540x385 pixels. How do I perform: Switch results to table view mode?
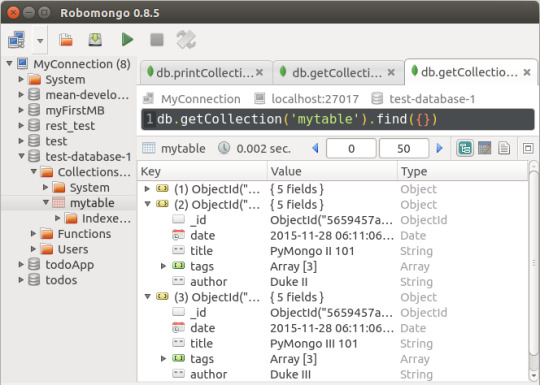(x=485, y=149)
